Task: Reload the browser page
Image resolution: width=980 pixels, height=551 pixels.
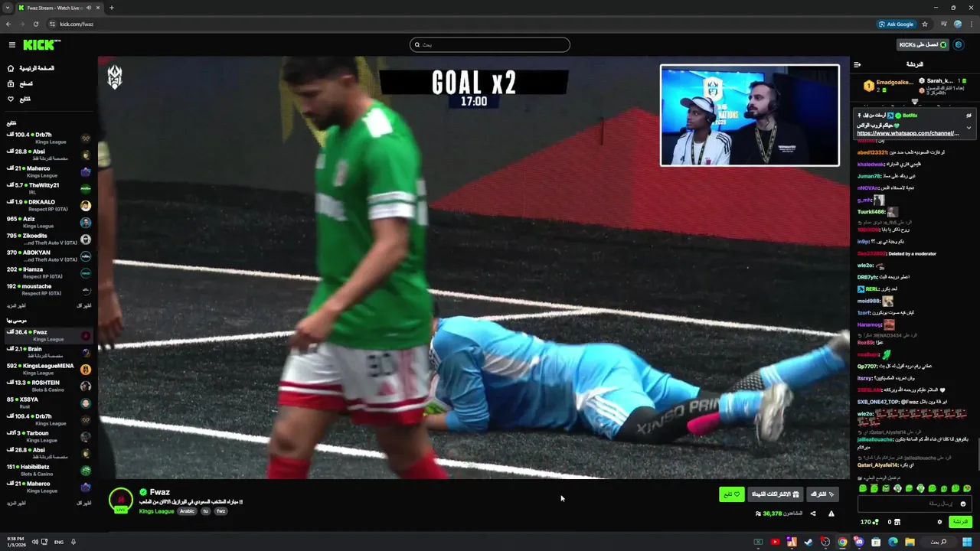Action: 35,24
